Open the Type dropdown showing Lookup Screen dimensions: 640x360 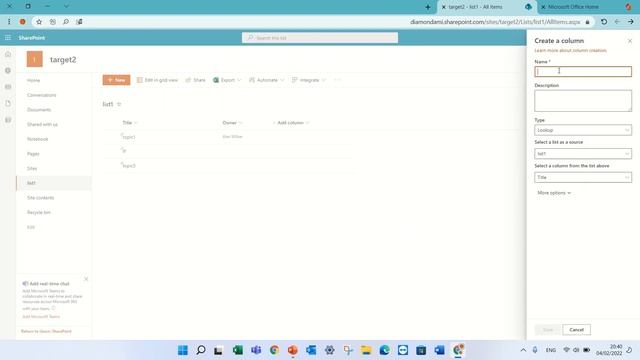[x=583, y=130]
